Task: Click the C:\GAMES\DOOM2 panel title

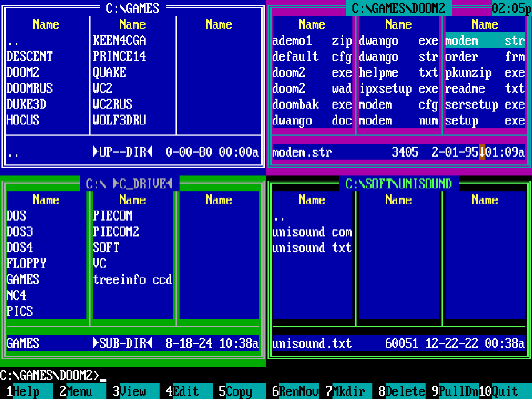Action: tap(399, 8)
